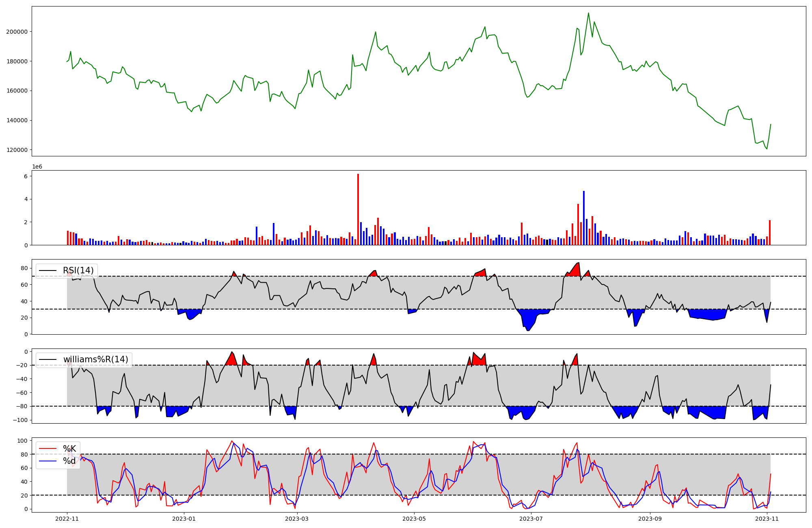Click the tallest red volume bar
The image size is (812, 528).
point(358,209)
